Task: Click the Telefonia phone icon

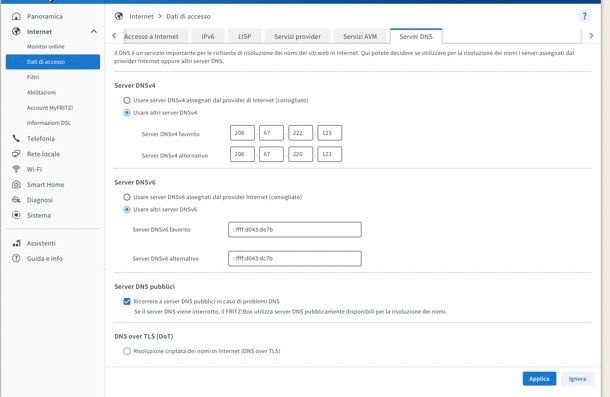Action: click(16, 139)
